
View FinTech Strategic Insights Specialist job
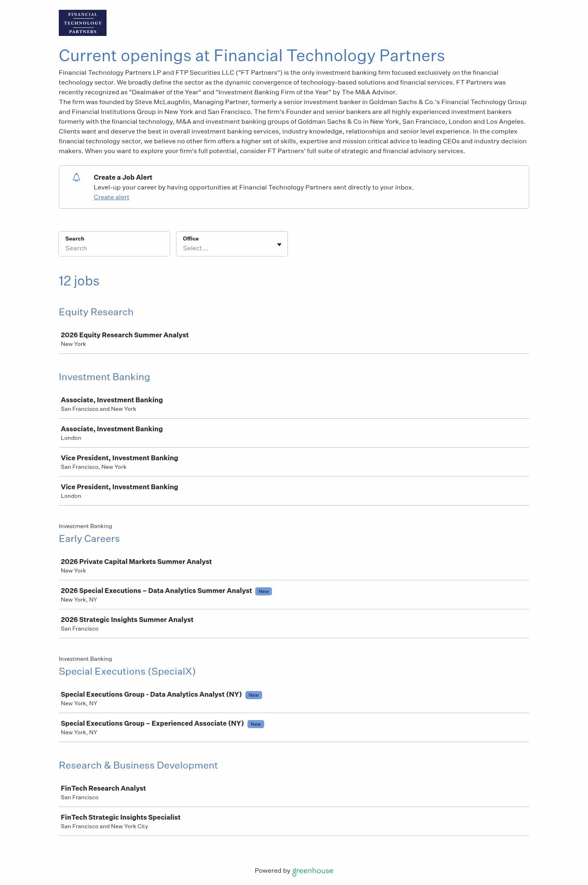[120, 817]
